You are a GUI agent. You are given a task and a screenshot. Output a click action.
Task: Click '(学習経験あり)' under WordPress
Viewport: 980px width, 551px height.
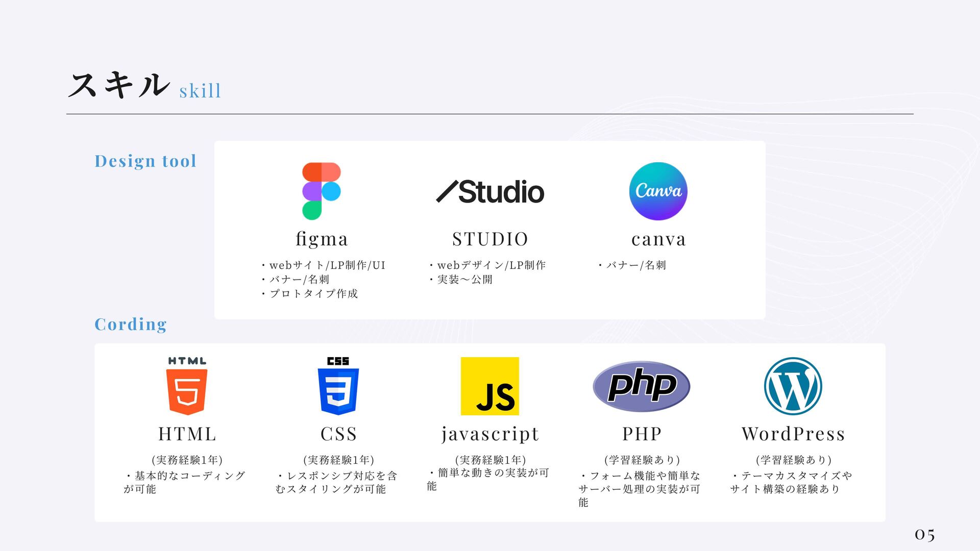click(x=793, y=460)
